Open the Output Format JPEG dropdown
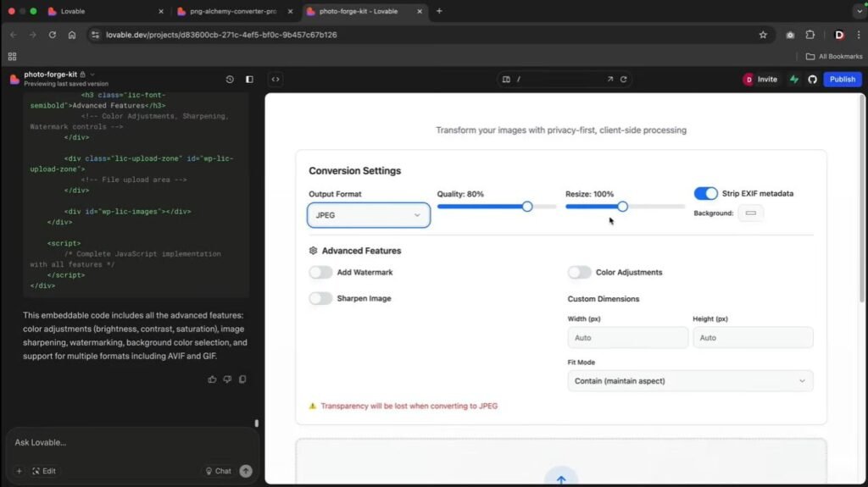 [x=369, y=215]
